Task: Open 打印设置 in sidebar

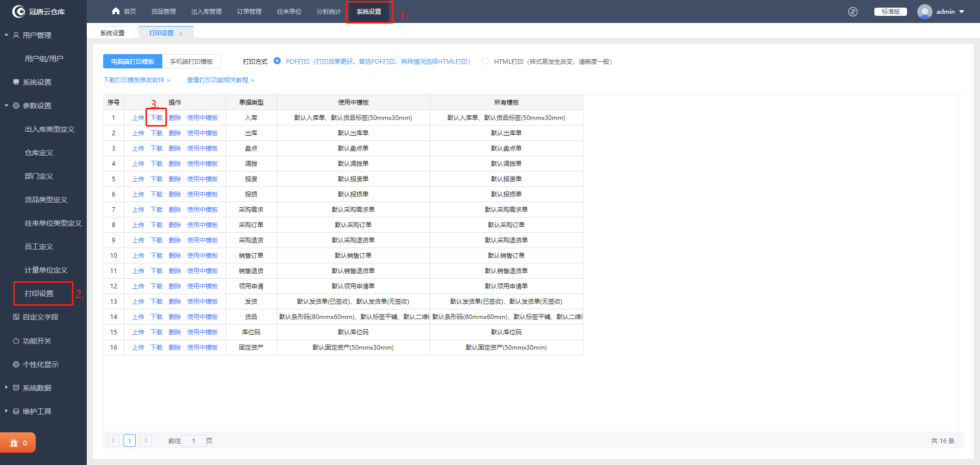Action: [39, 293]
